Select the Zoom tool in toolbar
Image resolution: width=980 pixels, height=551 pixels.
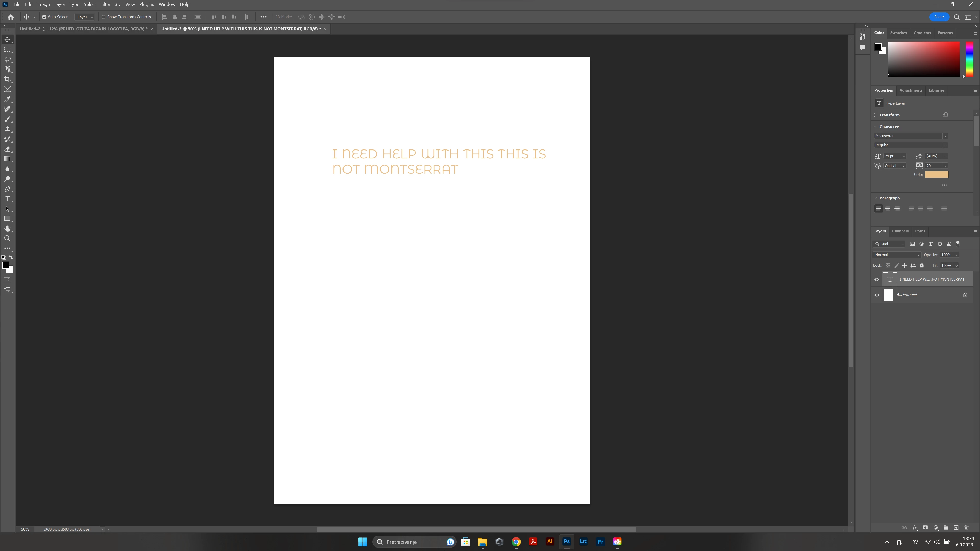coord(7,239)
